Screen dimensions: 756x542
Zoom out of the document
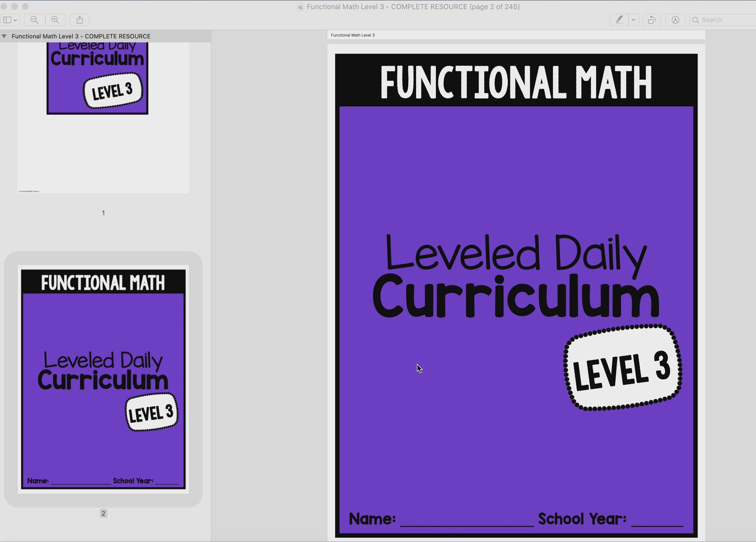(x=34, y=20)
